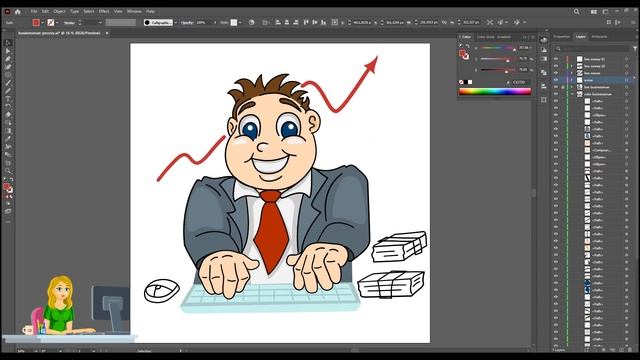Open the Align panel from the dock
640x360 pixels.
(x=544, y=86)
